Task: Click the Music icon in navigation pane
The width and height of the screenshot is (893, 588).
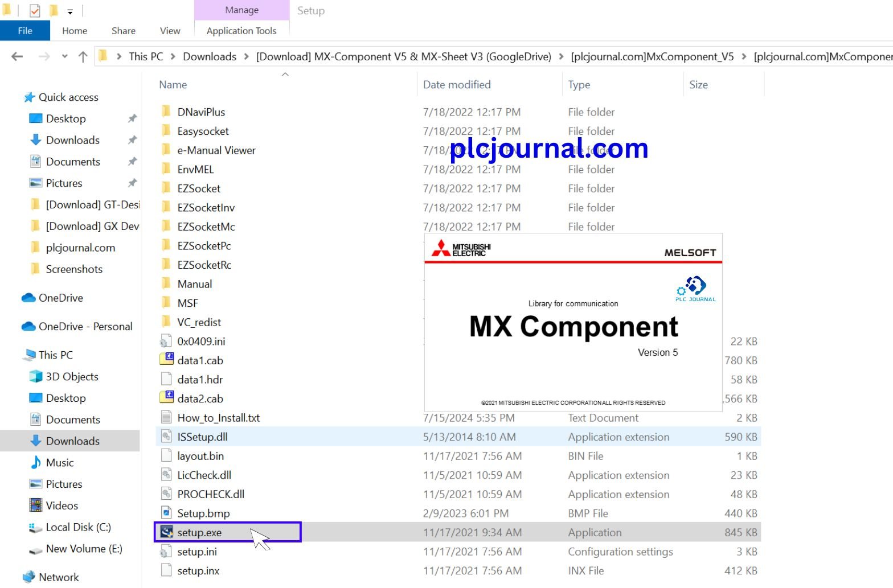Action: 36,463
